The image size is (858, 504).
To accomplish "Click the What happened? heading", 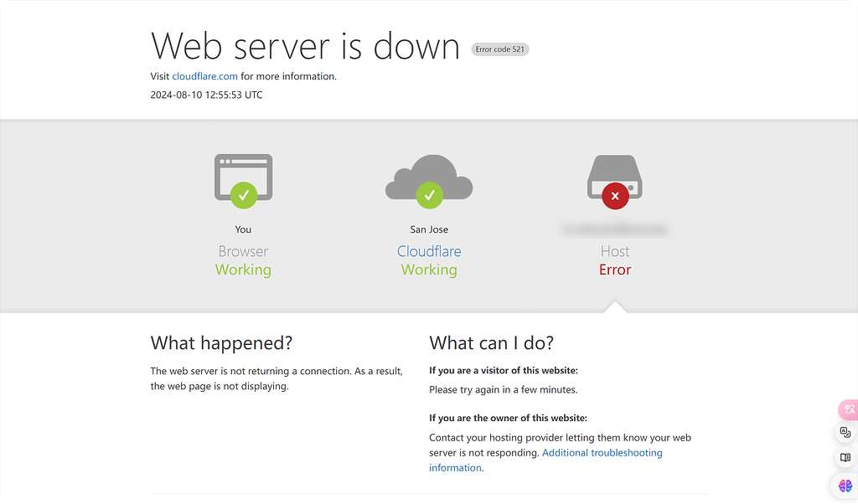I will (x=221, y=343).
